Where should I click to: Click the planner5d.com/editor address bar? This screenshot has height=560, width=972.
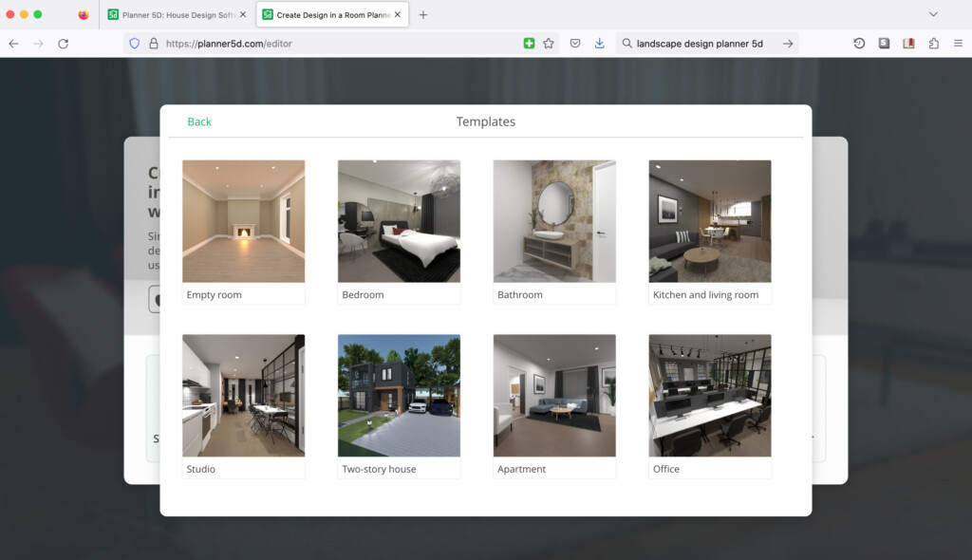click(x=341, y=44)
